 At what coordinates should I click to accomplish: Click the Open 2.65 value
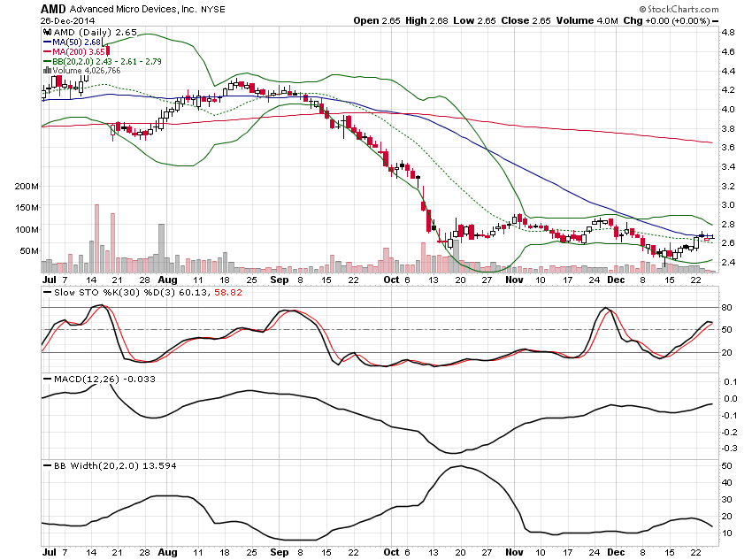tap(377, 20)
